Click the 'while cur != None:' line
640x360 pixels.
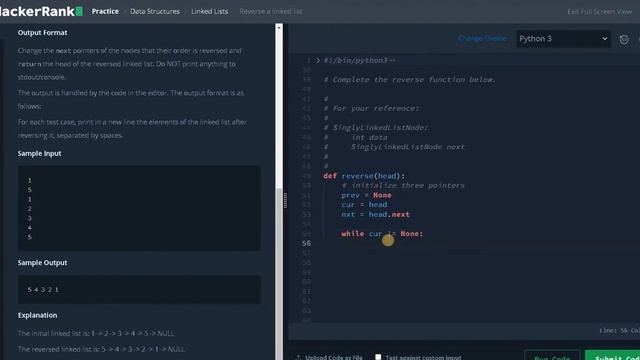tap(382, 233)
